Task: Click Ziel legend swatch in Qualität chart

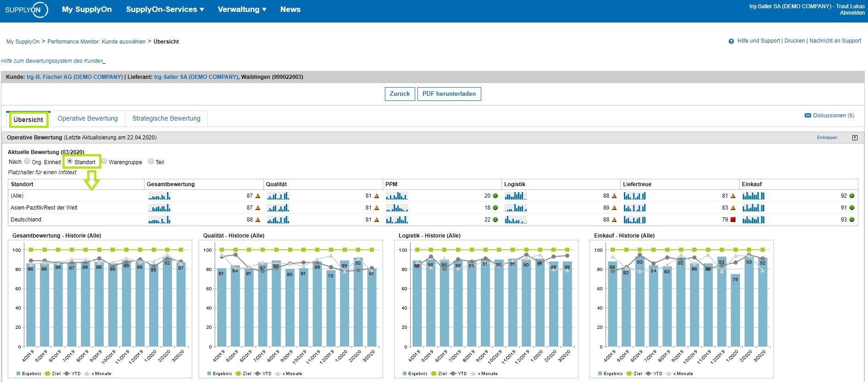Action: click(238, 374)
